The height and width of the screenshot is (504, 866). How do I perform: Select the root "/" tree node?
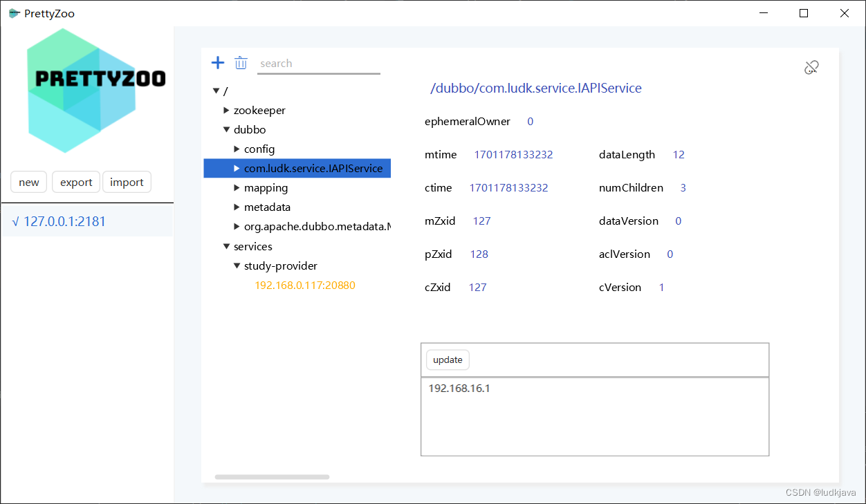pyautogui.click(x=225, y=91)
